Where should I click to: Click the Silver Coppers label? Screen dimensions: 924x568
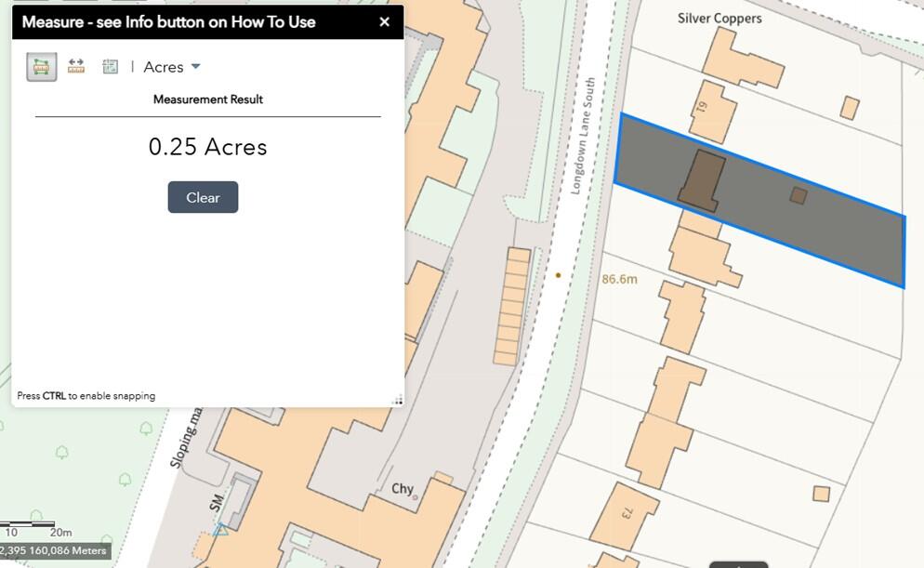(x=719, y=18)
